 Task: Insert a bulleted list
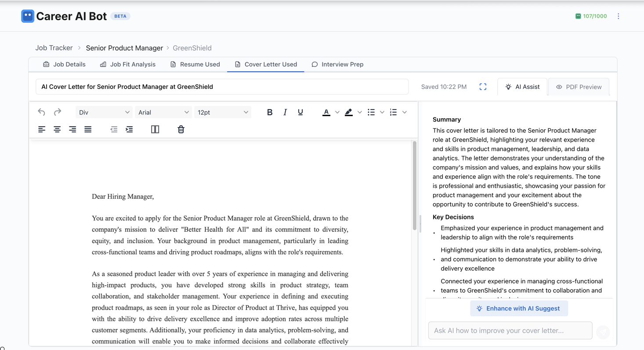coord(371,112)
